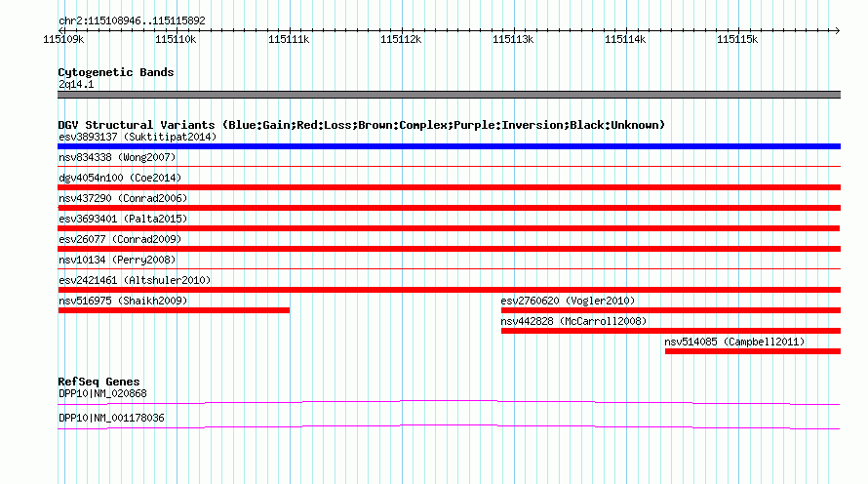Click the 115111k ruler tick label
This screenshot has height=484, width=868.
289,39
